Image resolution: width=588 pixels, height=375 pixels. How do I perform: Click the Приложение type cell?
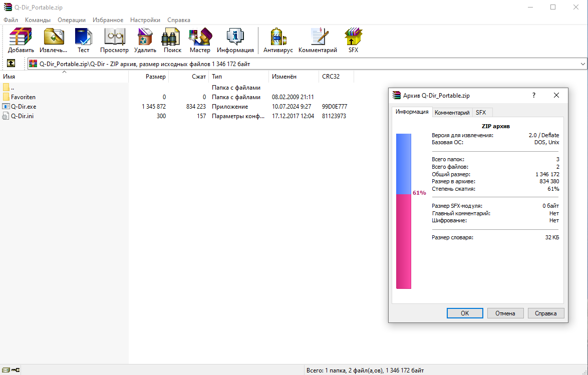tap(230, 107)
